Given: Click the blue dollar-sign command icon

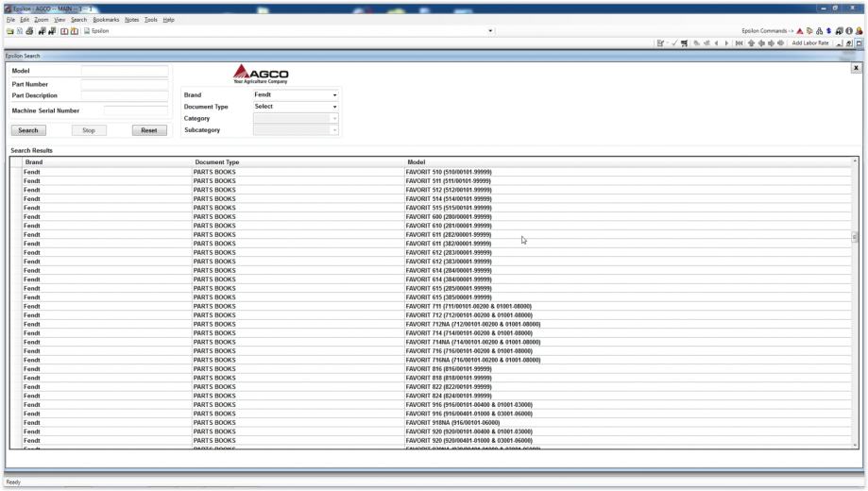Looking at the screenshot, I should (x=828, y=31).
